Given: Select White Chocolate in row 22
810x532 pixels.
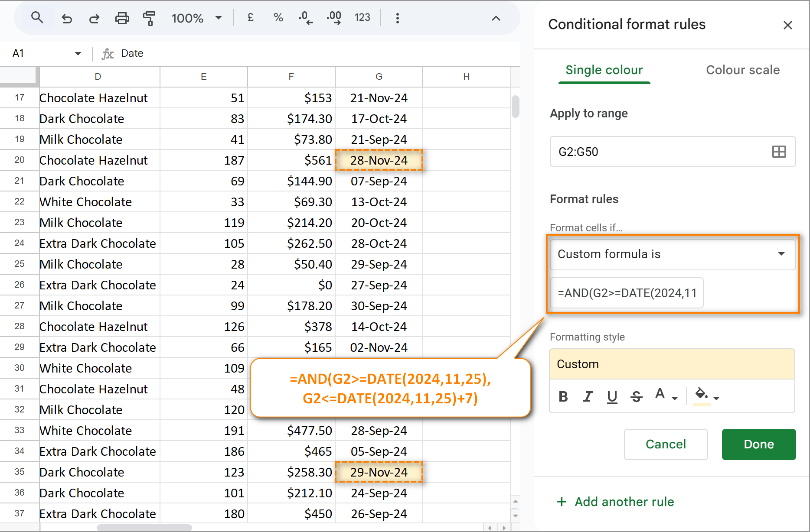Looking at the screenshot, I should tap(100, 201).
